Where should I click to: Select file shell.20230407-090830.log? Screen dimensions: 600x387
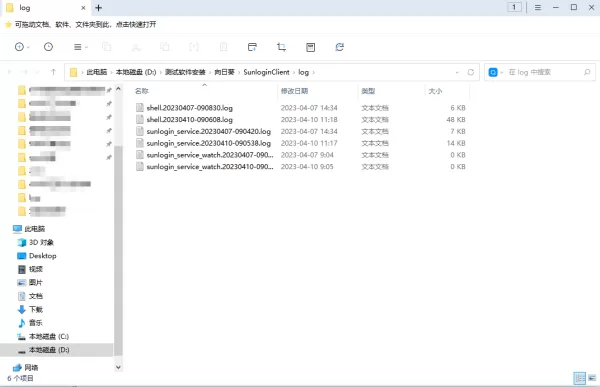pyautogui.click(x=189, y=108)
